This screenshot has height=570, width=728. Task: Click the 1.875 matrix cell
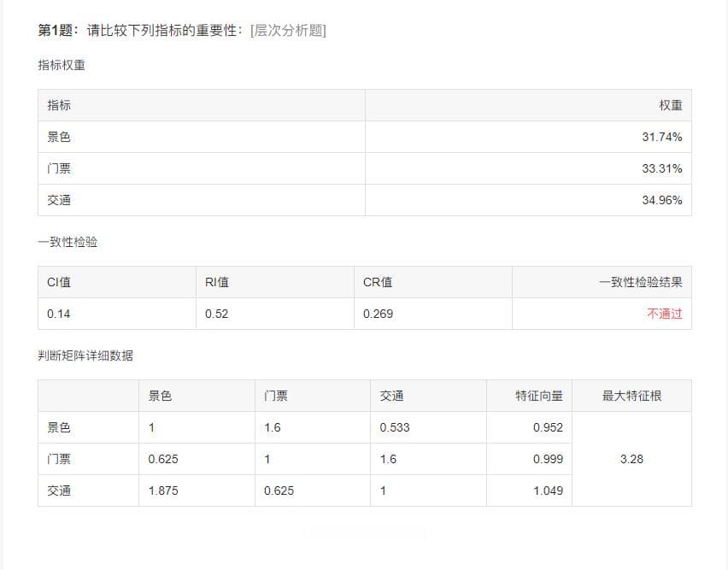click(x=163, y=491)
